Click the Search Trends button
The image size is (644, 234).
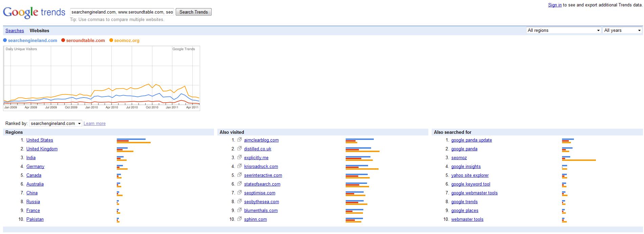point(194,12)
